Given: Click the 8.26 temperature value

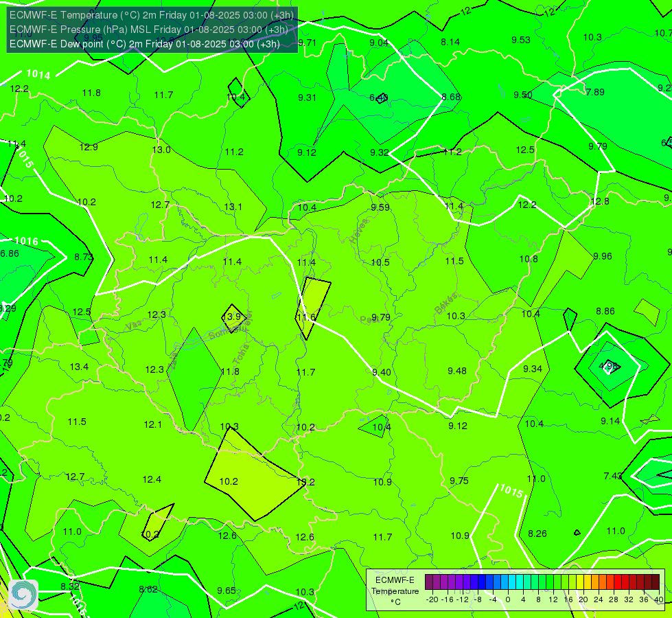Looking at the screenshot, I should (537, 534).
